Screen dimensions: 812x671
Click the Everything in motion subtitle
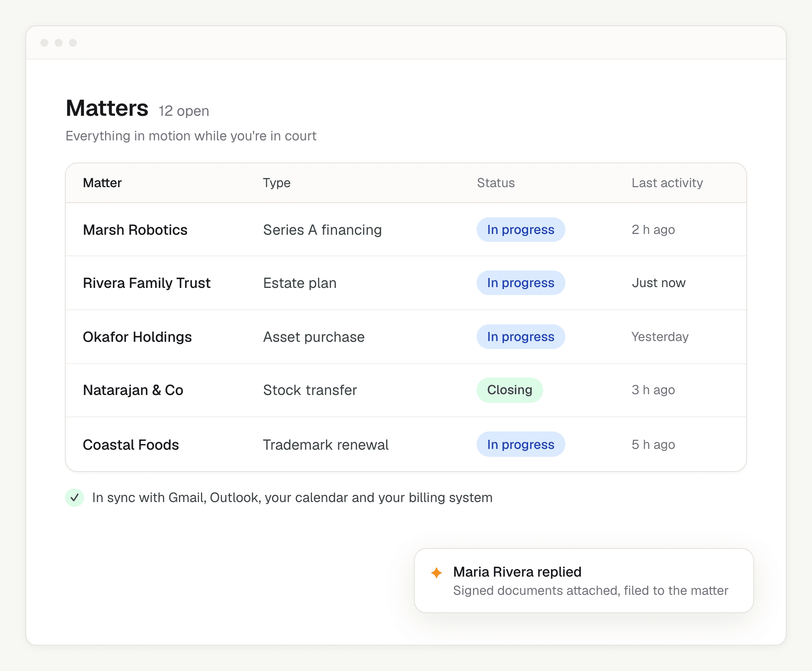click(191, 136)
